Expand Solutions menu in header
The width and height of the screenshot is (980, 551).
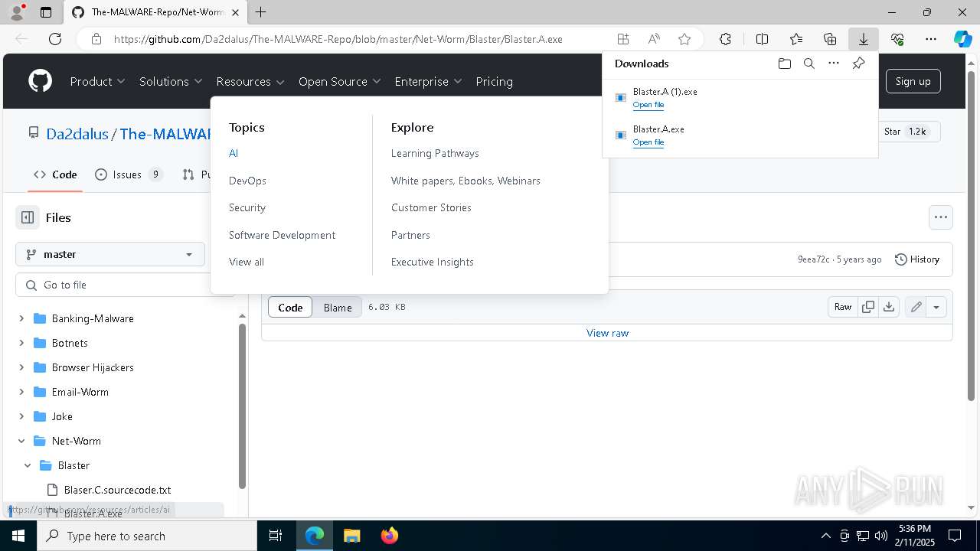[x=171, y=81]
